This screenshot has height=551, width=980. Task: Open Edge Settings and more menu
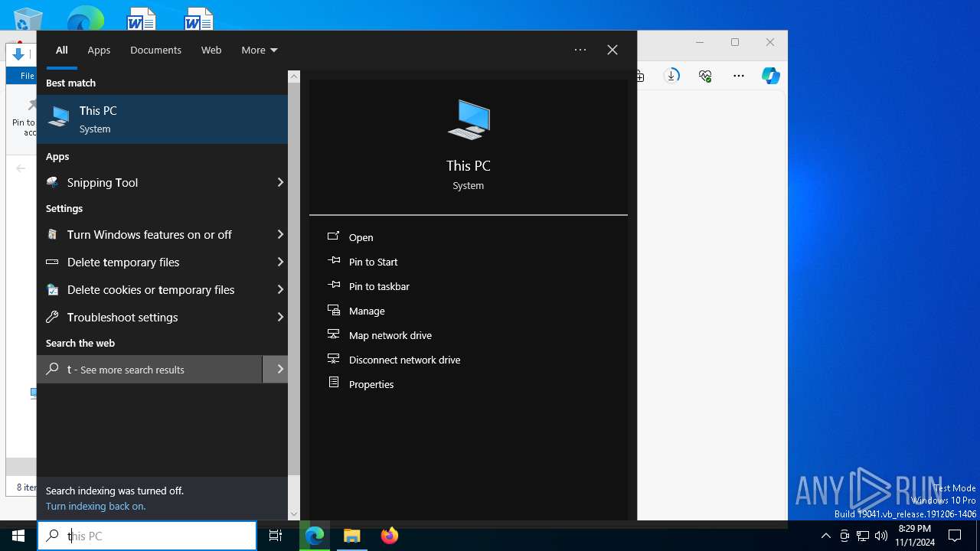[738, 76]
